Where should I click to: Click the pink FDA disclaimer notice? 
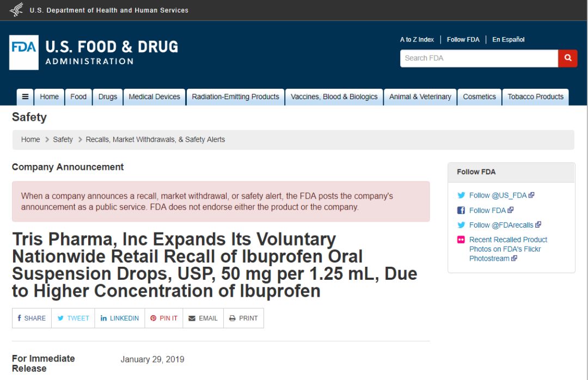click(x=221, y=201)
